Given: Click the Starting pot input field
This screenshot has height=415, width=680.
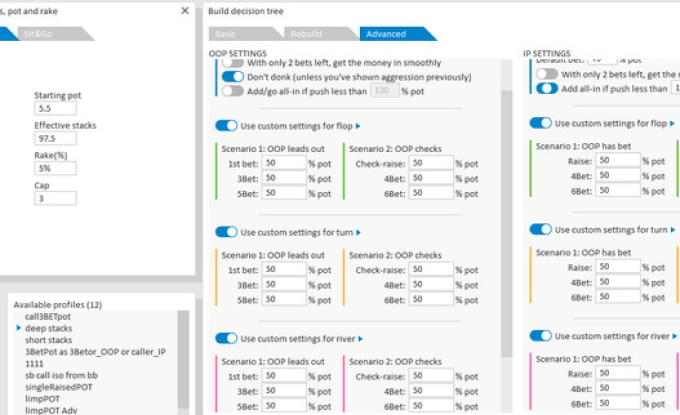Looking at the screenshot, I should coord(55,107).
